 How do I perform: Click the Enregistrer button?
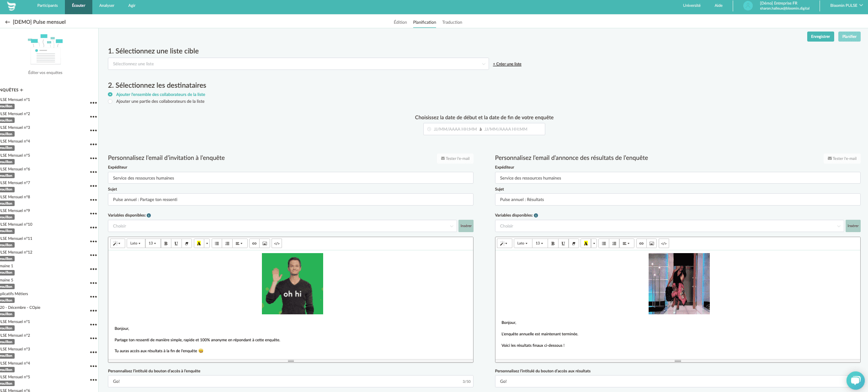(820, 37)
